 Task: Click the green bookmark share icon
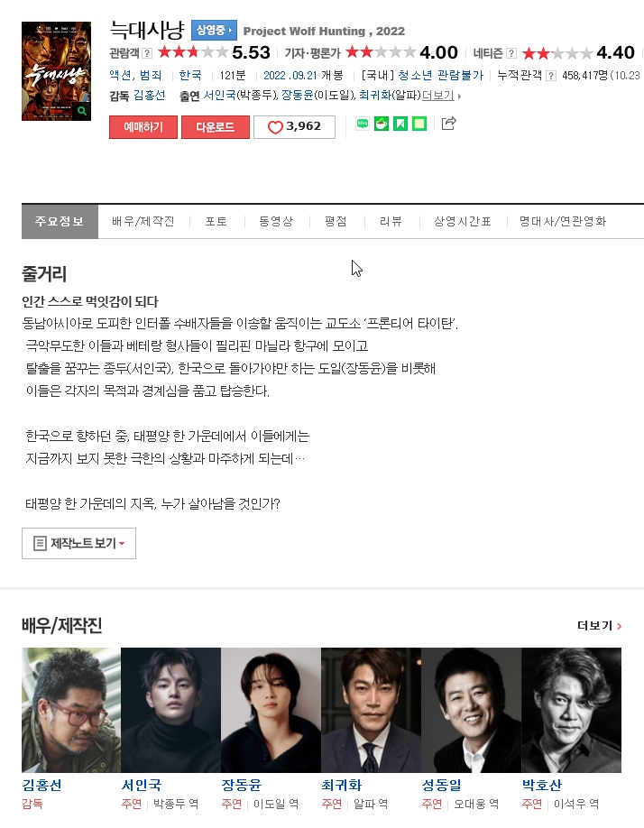400,124
